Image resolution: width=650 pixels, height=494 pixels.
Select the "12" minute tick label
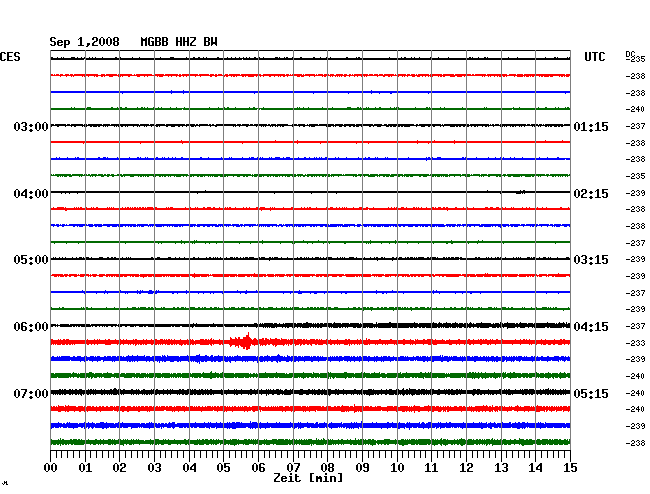click(x=466, y=468)
